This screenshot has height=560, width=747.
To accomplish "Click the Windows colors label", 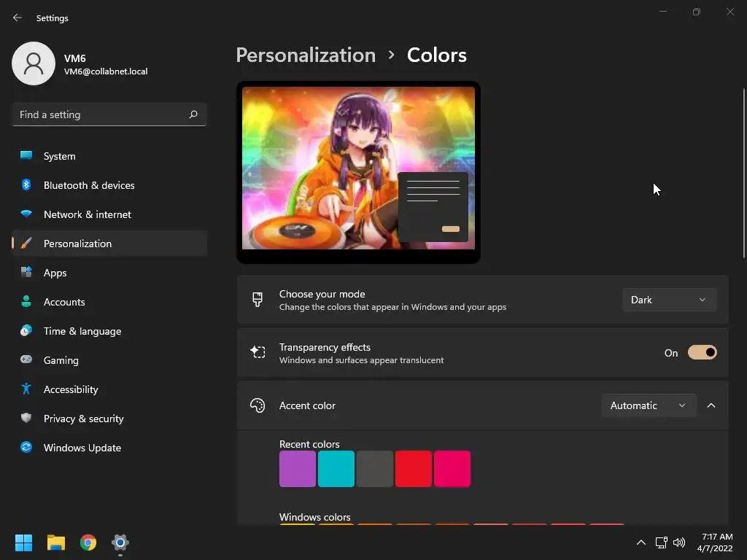I will pyautogui.click(x=314, y=517).
